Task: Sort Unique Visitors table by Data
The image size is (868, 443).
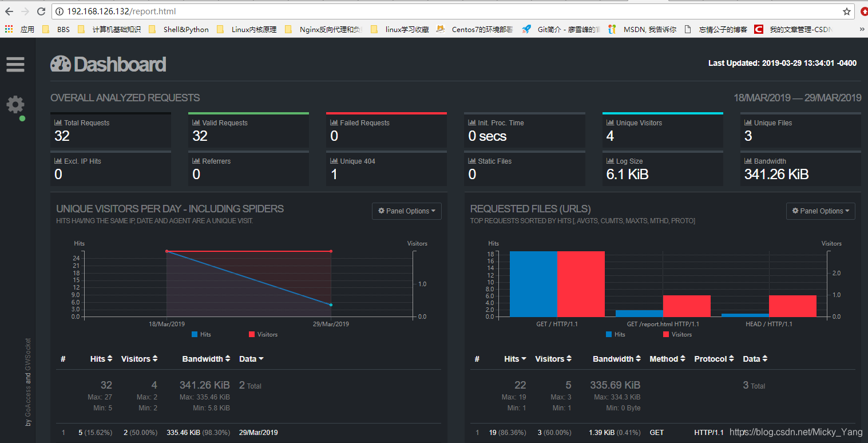Action: (252, 359)
